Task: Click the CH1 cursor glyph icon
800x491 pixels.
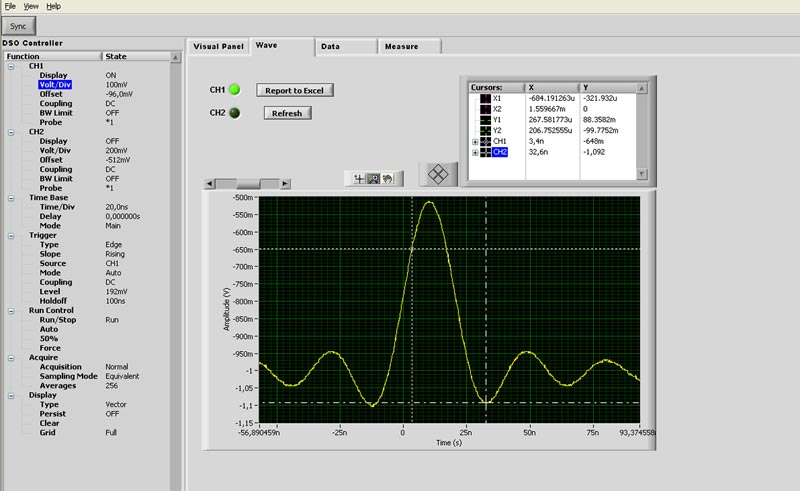Action: point(485,141)
